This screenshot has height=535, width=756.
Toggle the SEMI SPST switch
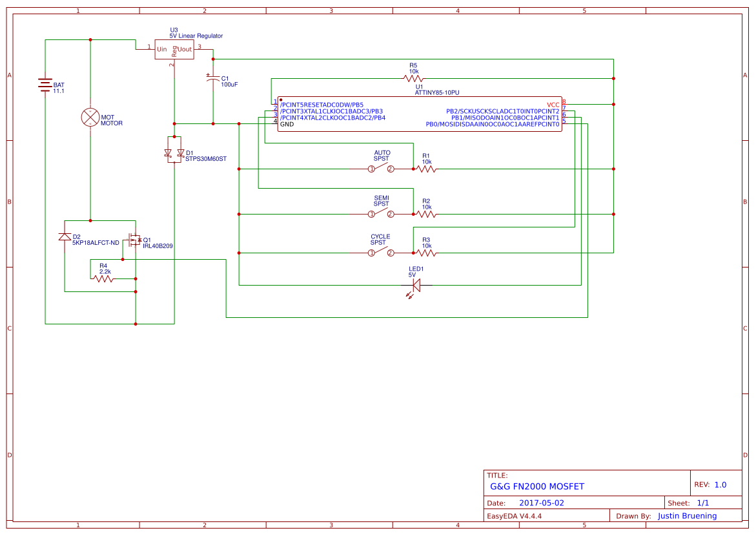[x=381, y=212]
